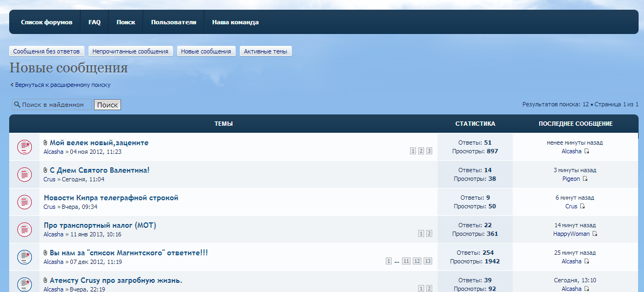Click topic icon beside "Новости Кипра телеграфной строкой"
644x292 pixels.
point(24,202)
